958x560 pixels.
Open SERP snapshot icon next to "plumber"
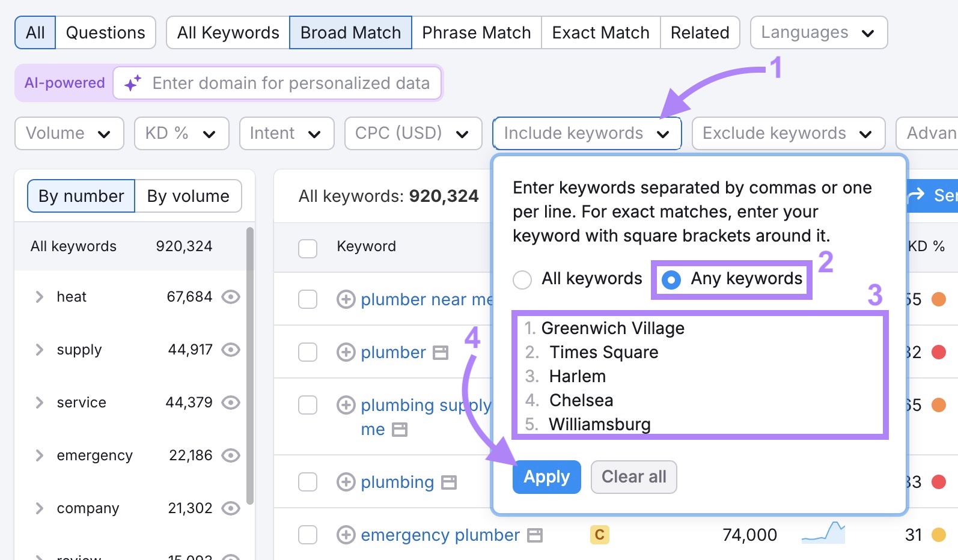(442, 352)
